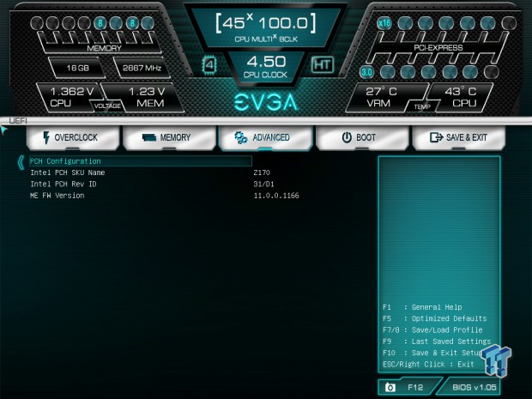Open the Overclock tab
The height and width of the screenshot is (399, 532).
click(73, 137)
